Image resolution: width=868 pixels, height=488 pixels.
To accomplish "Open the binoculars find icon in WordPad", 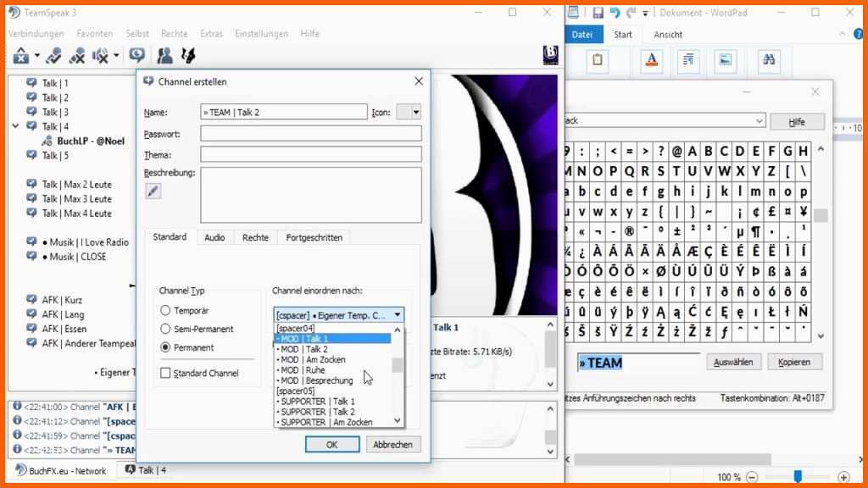I will (x=770, y=60).
